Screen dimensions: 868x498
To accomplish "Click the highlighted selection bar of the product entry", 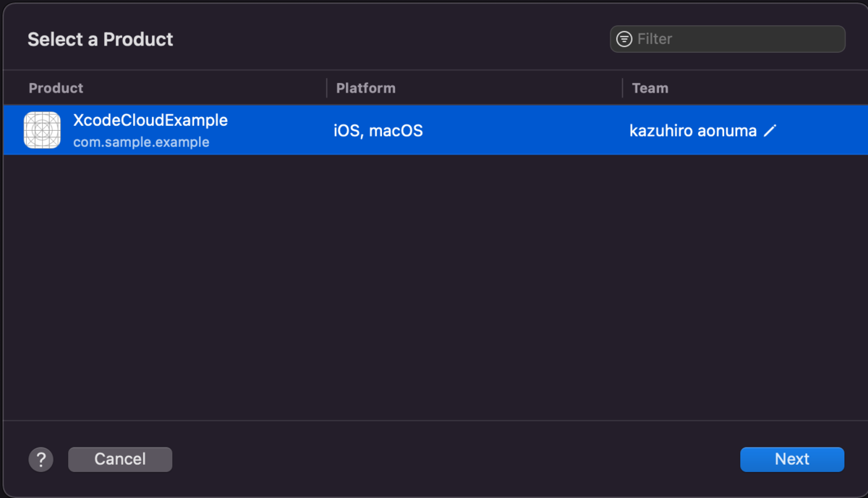I will pos(506,130).
